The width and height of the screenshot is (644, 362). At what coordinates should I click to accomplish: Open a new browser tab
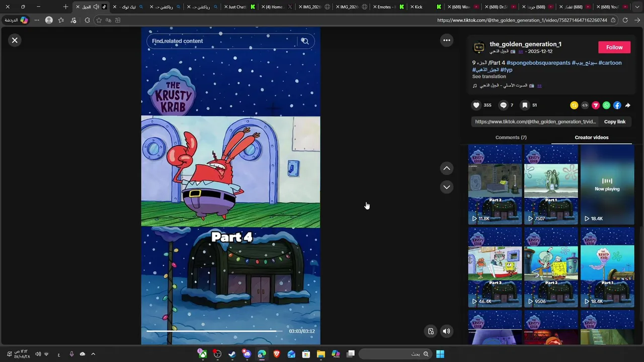click(x=65, y=7)
